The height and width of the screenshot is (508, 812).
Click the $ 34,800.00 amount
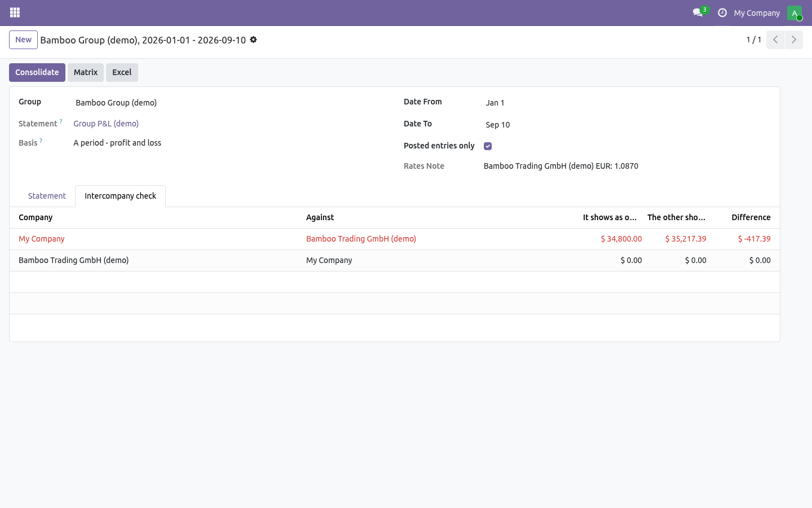[621, 239]
